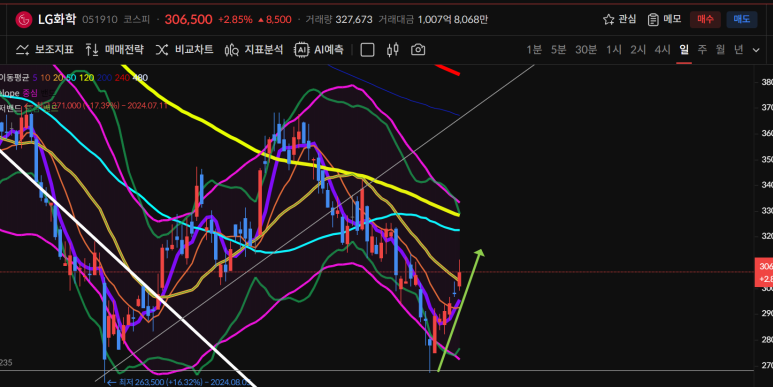Expand the interval options chevron dropdown
This screenshot has height=387, width=773.
point(756,50)
